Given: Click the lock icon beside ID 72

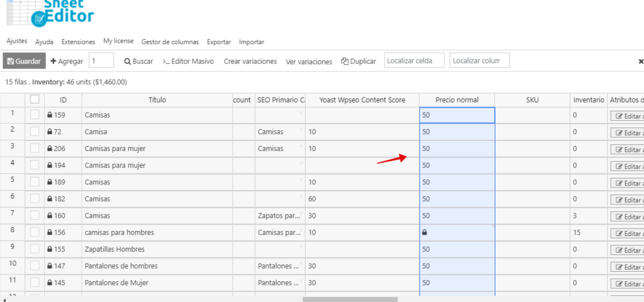Looking at the screenshot, I should tap(50, 132).
